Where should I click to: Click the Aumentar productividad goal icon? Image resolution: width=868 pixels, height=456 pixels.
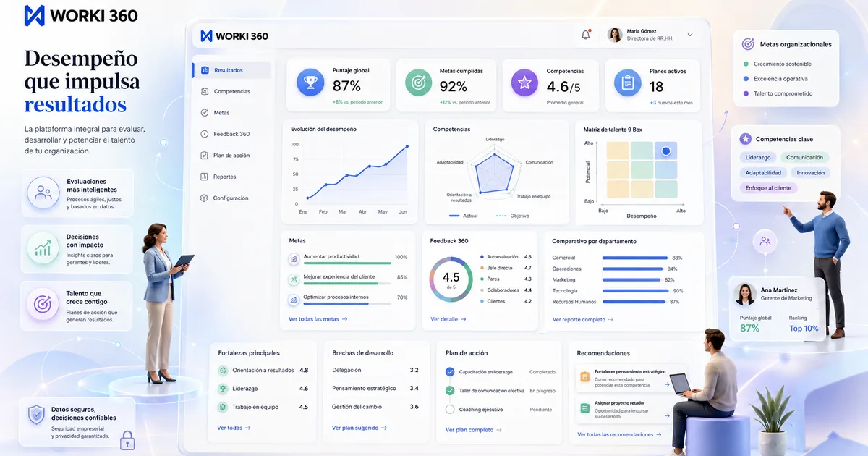tap(294, 258)
